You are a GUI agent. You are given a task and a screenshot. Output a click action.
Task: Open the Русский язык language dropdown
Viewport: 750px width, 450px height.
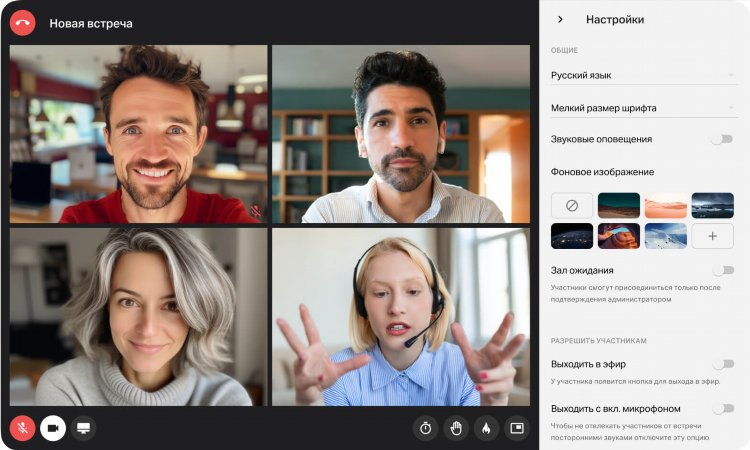coord(644,75)
